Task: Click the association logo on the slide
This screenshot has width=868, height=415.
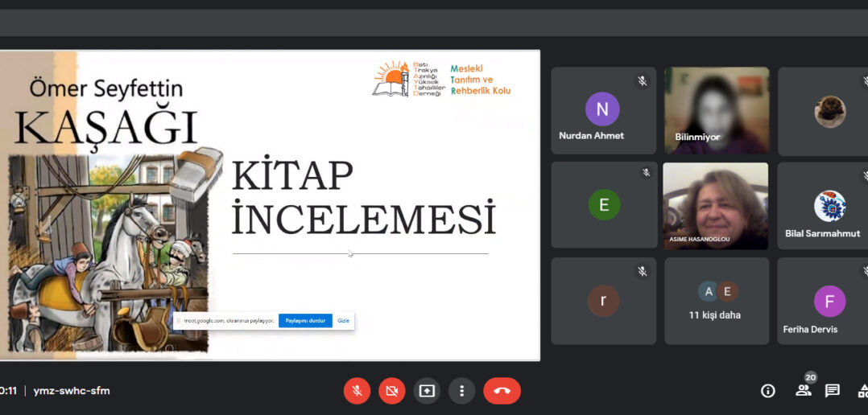Action: click(408, 79)
